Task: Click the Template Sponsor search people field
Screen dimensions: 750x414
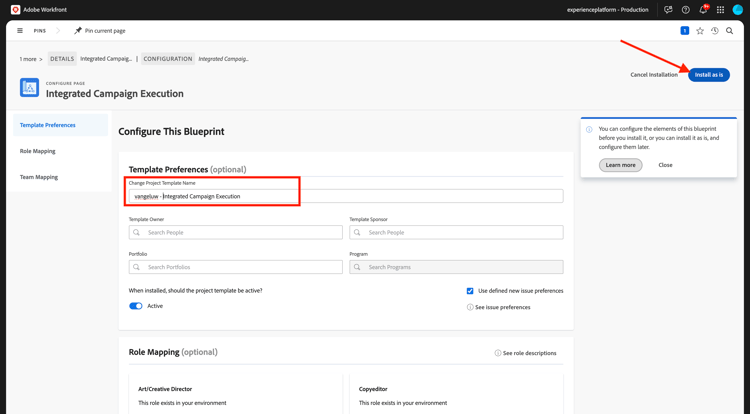Action: click(x=456, y=232)
